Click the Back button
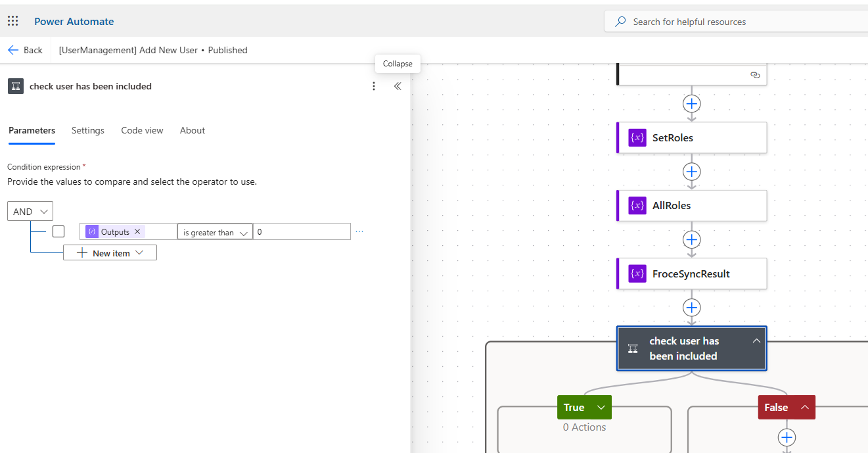This screenshot has width=868, height=453. coord(26,50)
